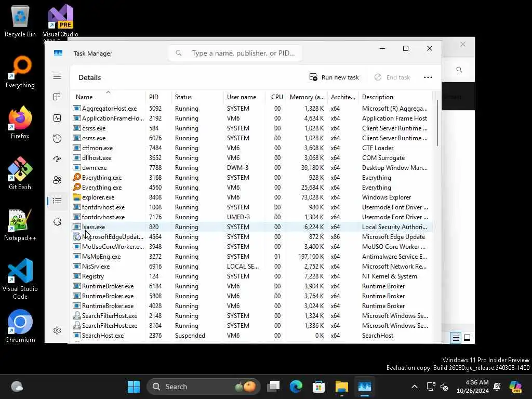
Task: Open the Services icon in sidebar
Action: (x=57, y=222)
